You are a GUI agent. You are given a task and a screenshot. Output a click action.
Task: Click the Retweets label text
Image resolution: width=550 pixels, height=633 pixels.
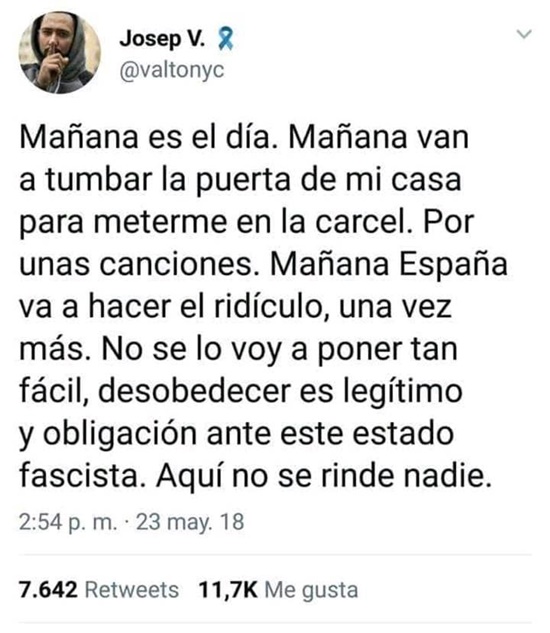click(x=132, y=590)
